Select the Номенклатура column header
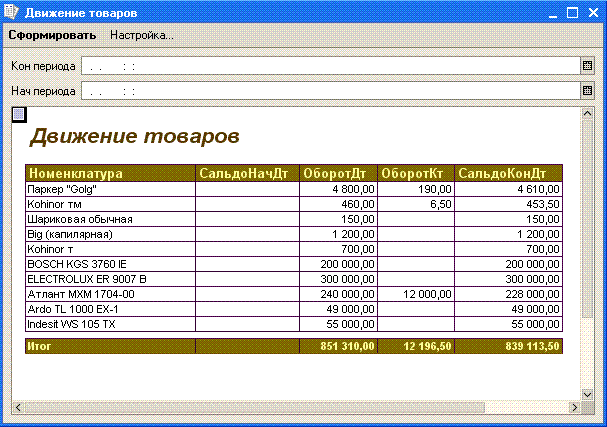Viewport: 607px width, 427px height. pyautogui.click(x=110, y=173)
